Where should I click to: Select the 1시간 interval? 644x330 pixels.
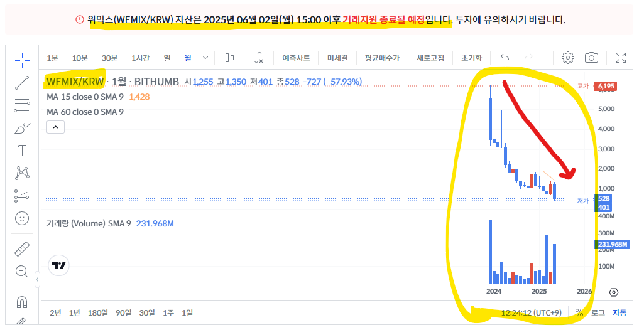tap(141, 58)
